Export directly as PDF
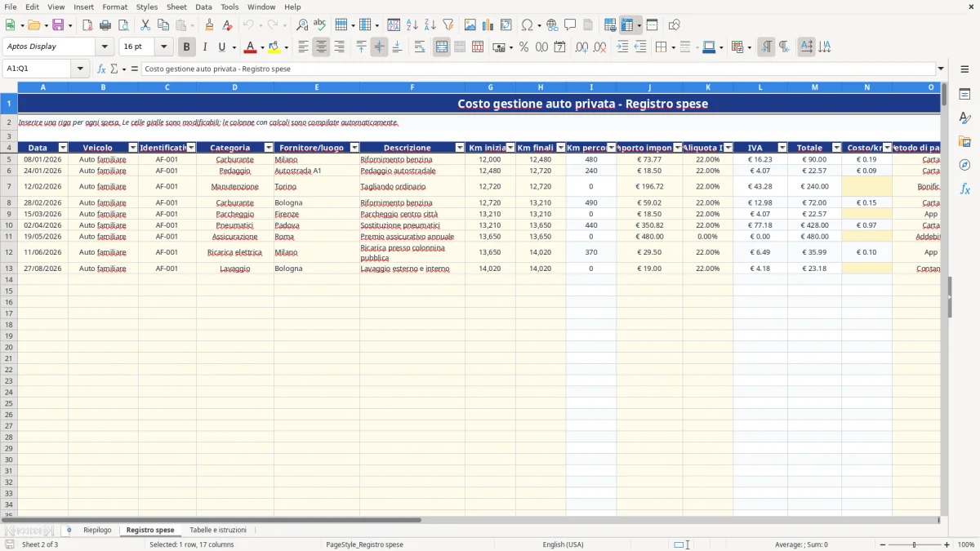The image size is (980, 551). pyautogui.click(x=87, y=25)
